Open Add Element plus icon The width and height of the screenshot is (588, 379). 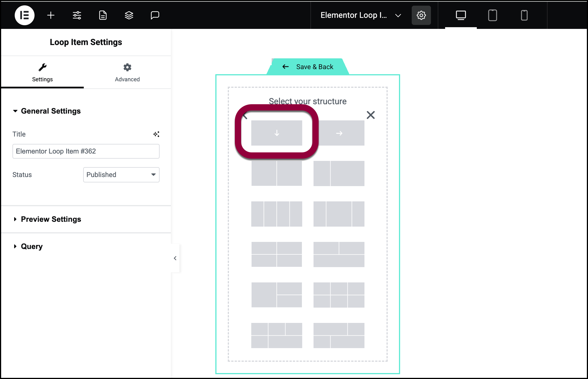click(51, 15)
